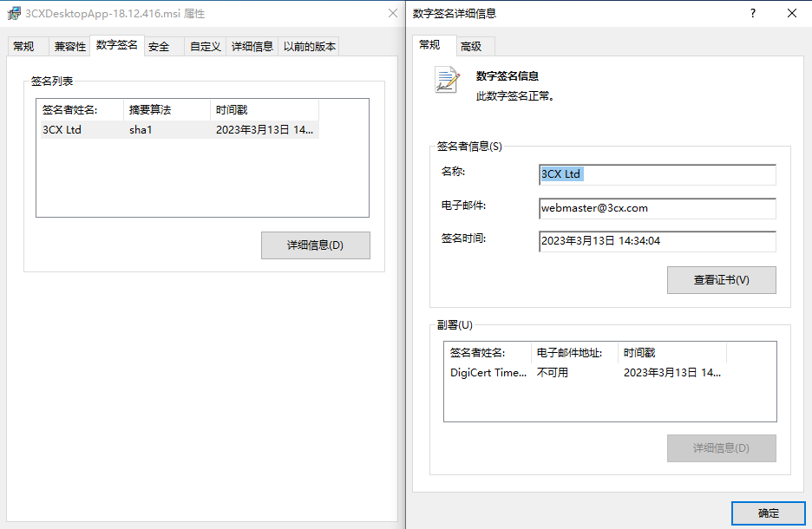Click the help question mark button
This screenshot has height=529, width=812.
point(752,14)
